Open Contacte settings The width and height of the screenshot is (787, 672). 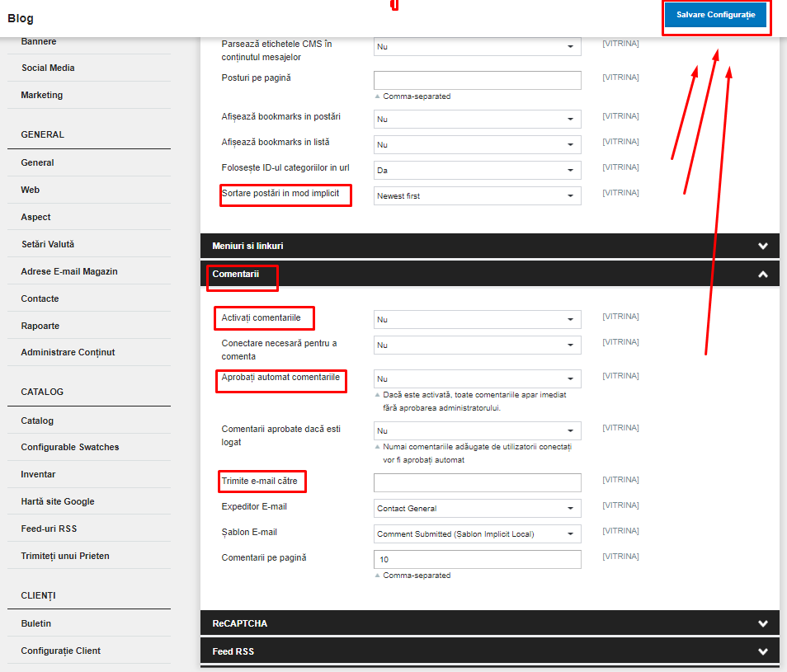[40, 298]
